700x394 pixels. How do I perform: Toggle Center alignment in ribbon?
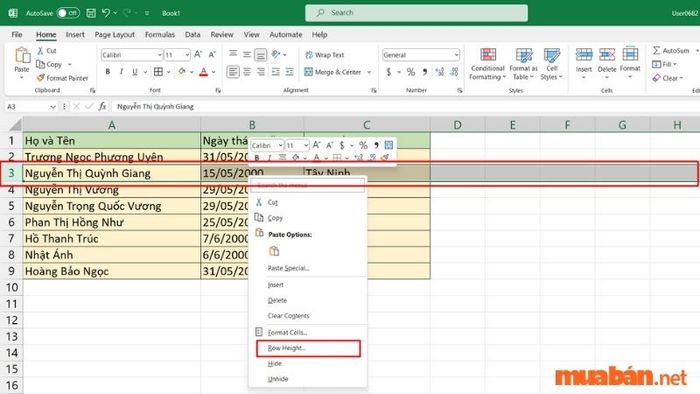click(247, 71)
